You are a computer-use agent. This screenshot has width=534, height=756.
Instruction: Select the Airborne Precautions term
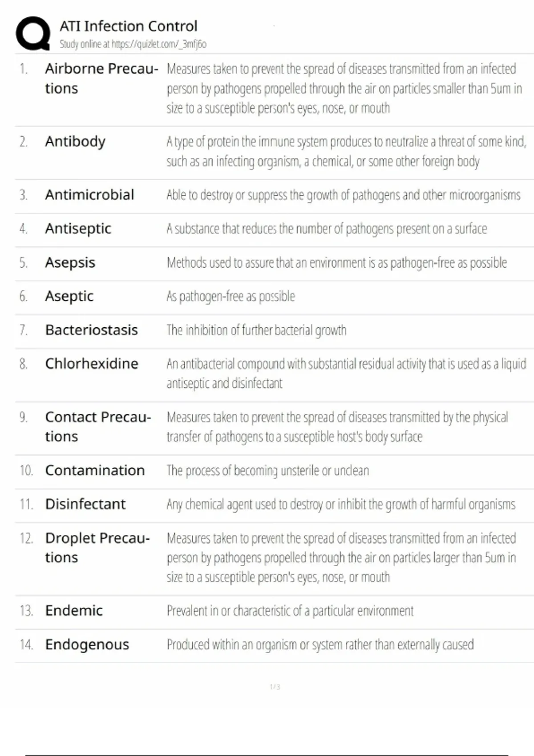click(101, 78)
